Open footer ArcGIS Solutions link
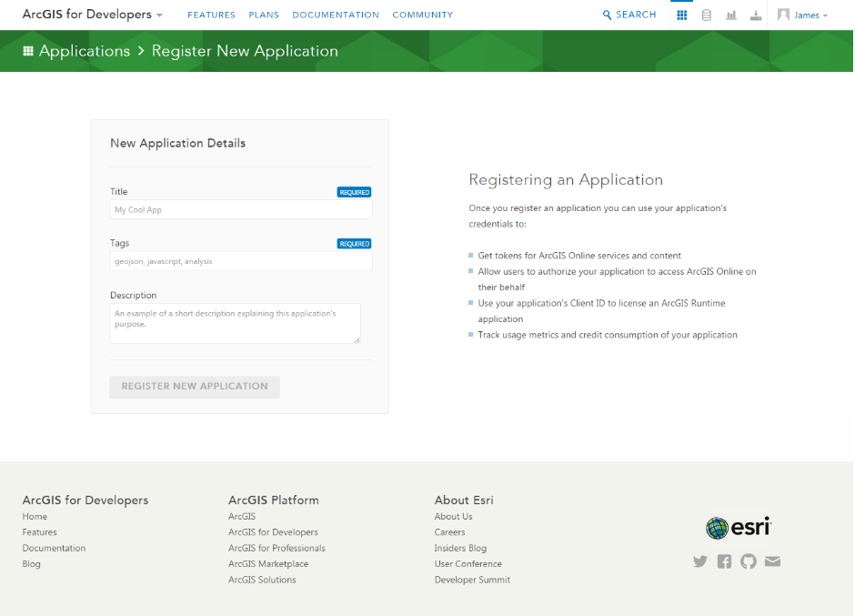This screenshot has height=616, width=855. click(262, 580)
